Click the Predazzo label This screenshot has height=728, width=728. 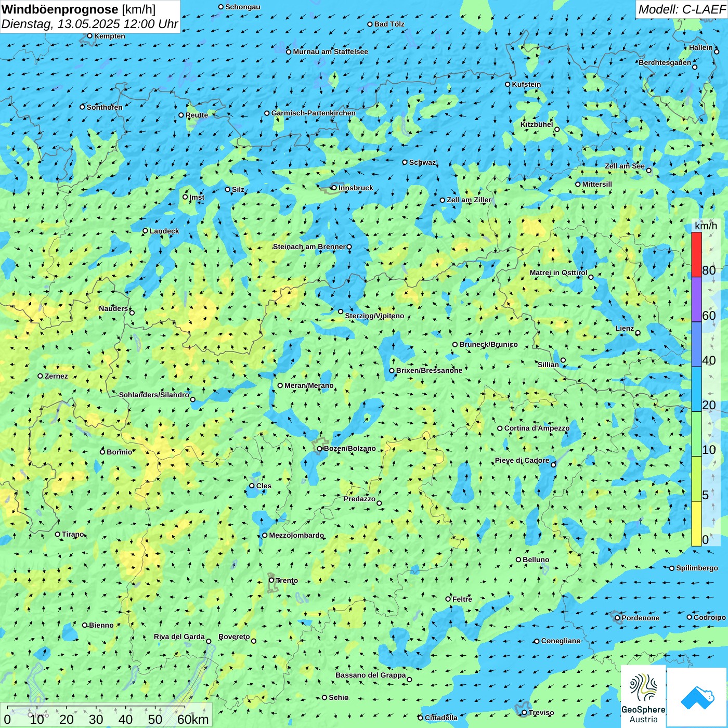click(x=359, y=499)
